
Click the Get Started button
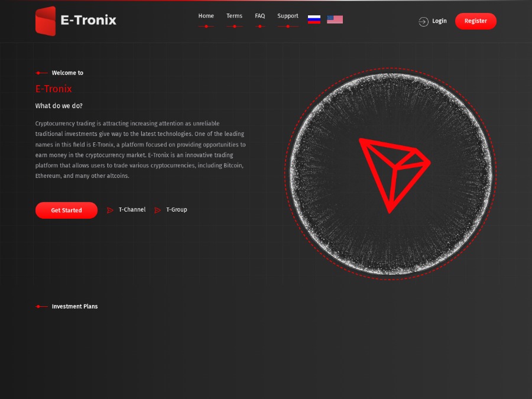[66, 210]
